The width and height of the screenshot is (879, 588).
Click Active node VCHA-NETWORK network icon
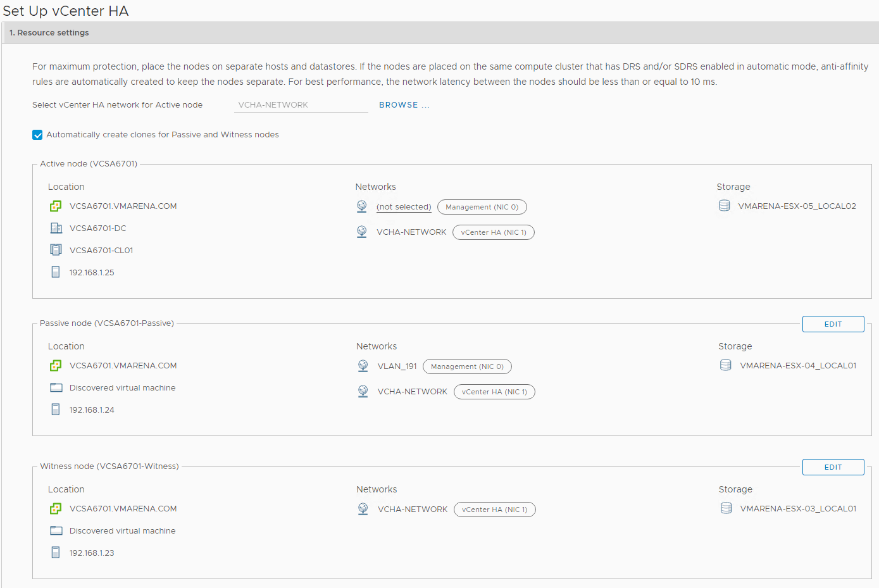click(362, 232)
